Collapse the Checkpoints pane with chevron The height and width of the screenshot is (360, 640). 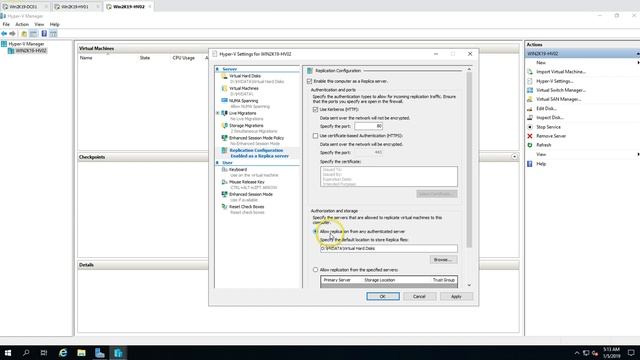[514, 157]
